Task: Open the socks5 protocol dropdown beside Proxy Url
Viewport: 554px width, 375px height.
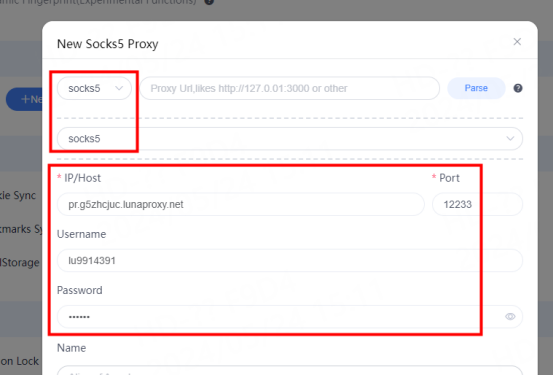Action: tap(94, 88)
